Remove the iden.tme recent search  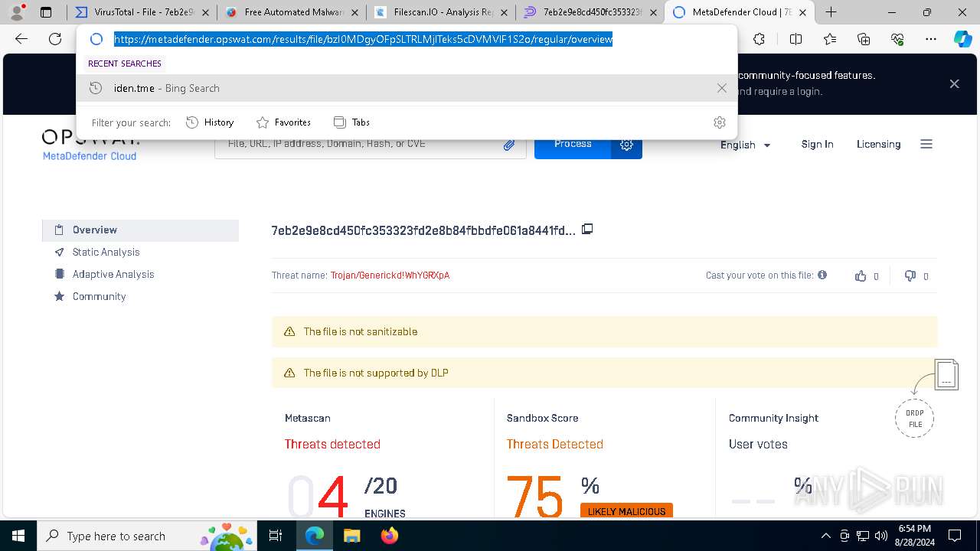click(721, 88)
